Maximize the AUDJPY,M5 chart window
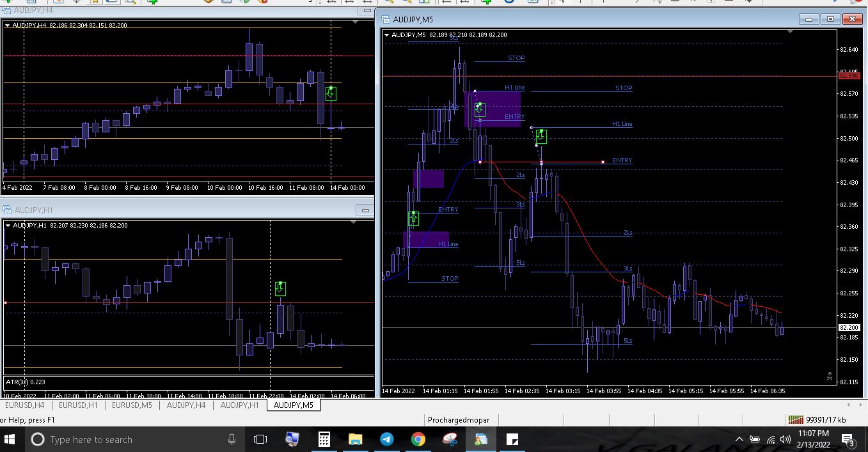The height and width of the screenshot is (452, 868). coord(830,19)
